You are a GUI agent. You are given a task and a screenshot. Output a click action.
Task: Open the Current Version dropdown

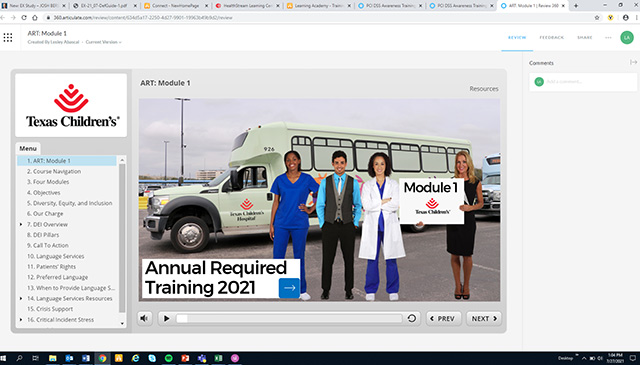coord(103,42)
